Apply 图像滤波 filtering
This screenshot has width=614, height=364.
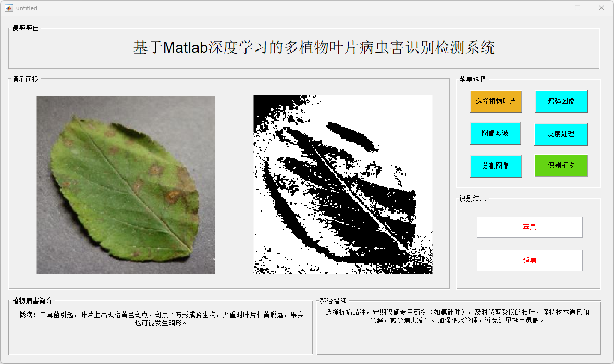(x=495, y=133)
